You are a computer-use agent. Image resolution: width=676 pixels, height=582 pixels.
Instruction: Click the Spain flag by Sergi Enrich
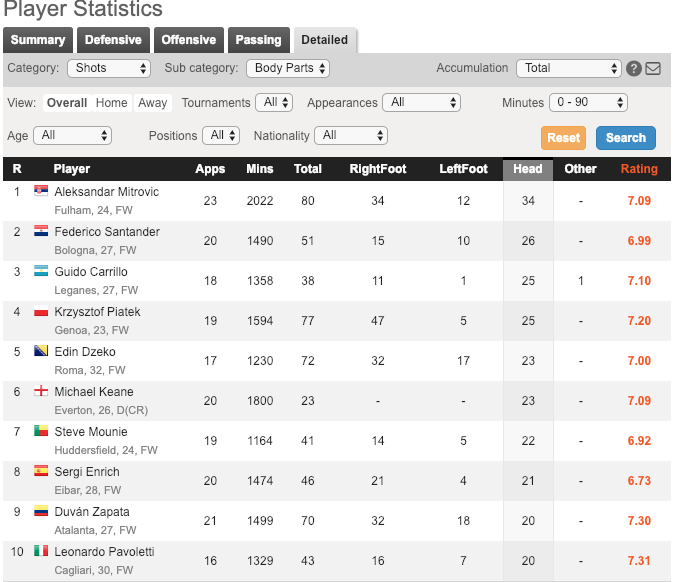point(41,471)
